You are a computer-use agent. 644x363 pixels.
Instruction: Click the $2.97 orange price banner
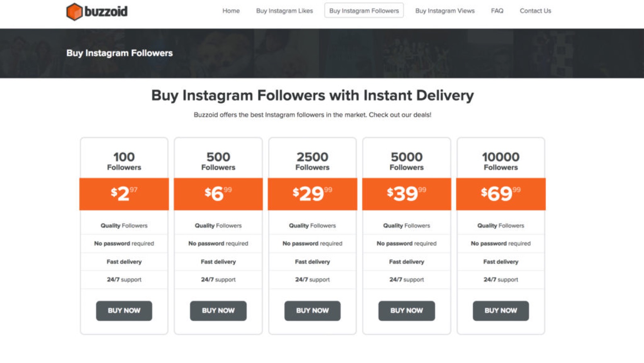tap(124, 194)
